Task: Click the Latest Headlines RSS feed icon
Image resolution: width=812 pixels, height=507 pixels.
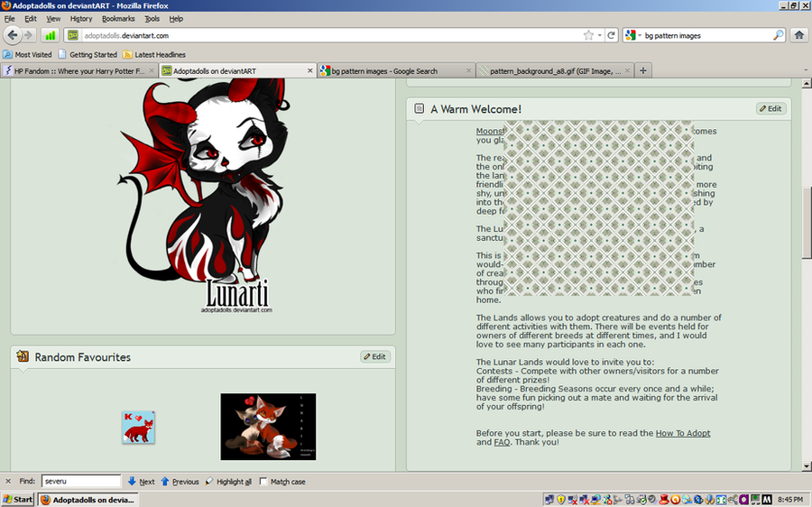Action: tap(127, 54)
